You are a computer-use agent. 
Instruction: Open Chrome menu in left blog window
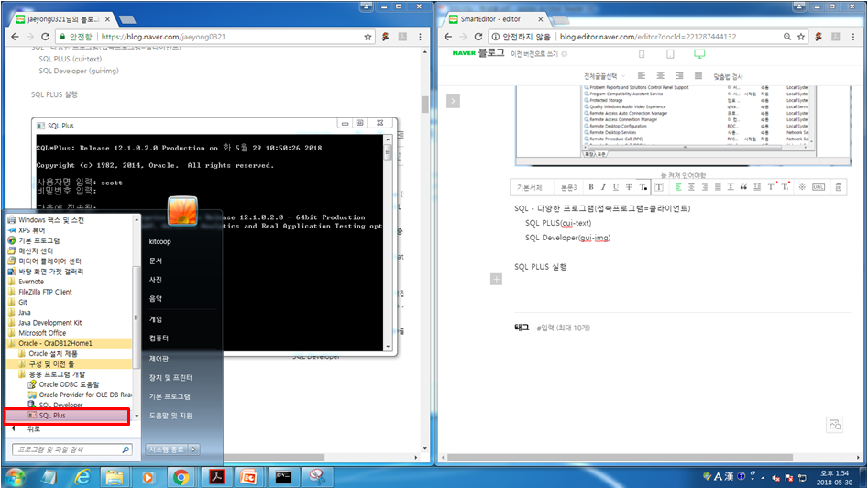[420, 37]
